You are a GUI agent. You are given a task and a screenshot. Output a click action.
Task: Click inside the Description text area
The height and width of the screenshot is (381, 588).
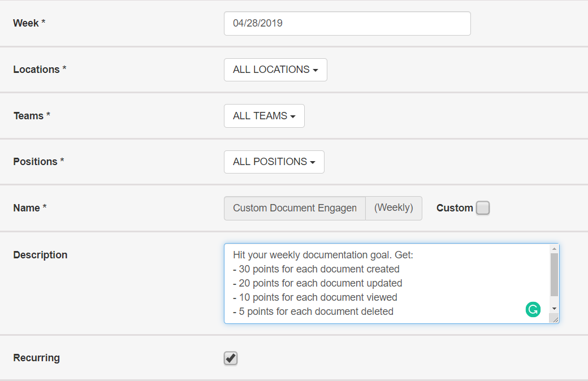point(391,284)
